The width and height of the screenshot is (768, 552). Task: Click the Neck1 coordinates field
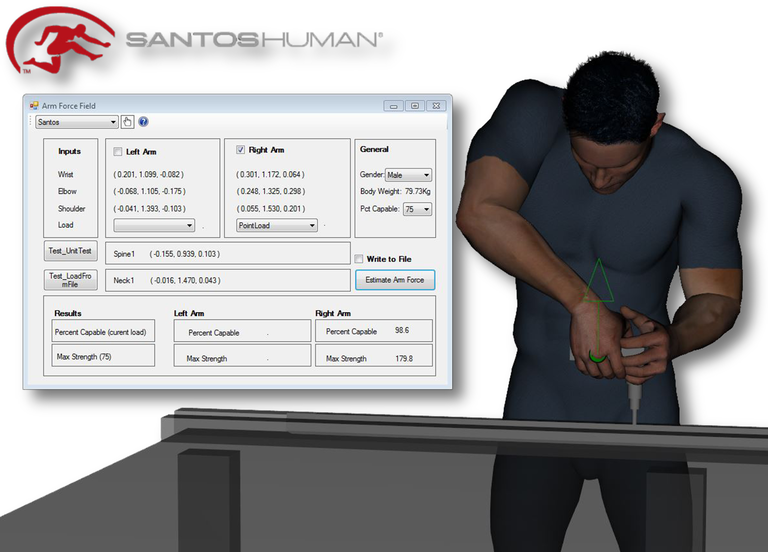[228, 280]
